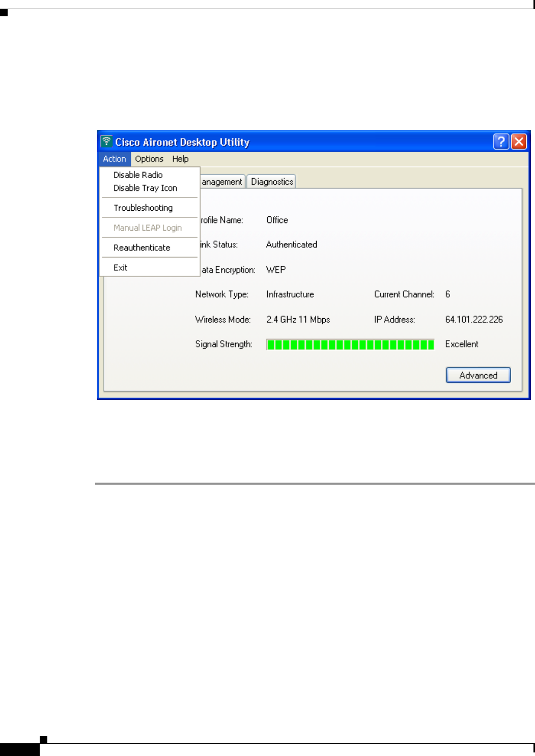535x756 pixels.
Task: Click the Current Channel value 6
Action: (448, 294)
